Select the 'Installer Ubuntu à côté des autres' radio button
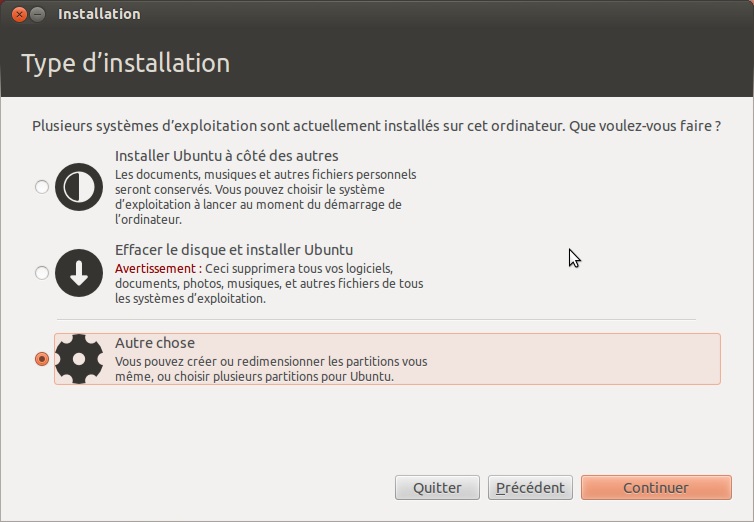This screenshot has height=522, width=754. pos(42,186)
